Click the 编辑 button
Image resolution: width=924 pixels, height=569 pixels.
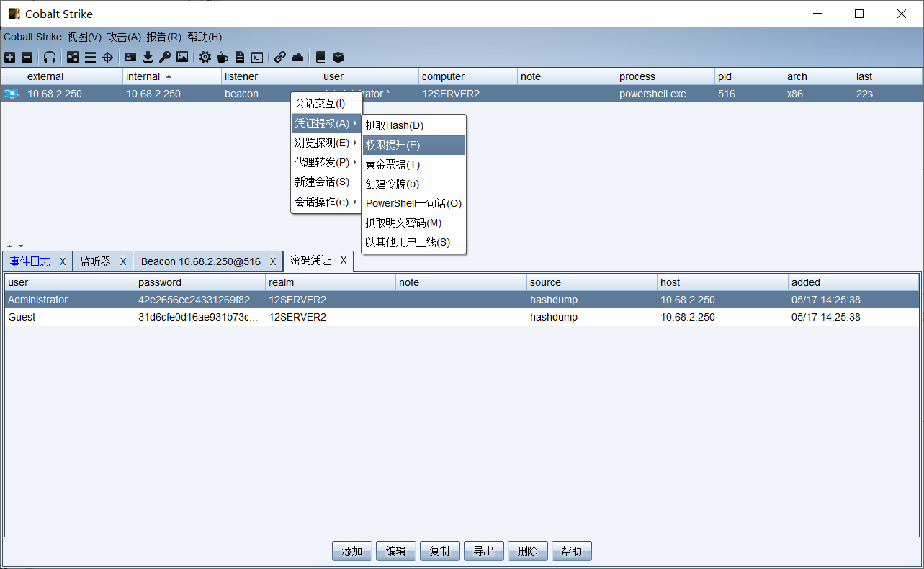[396, 551]
